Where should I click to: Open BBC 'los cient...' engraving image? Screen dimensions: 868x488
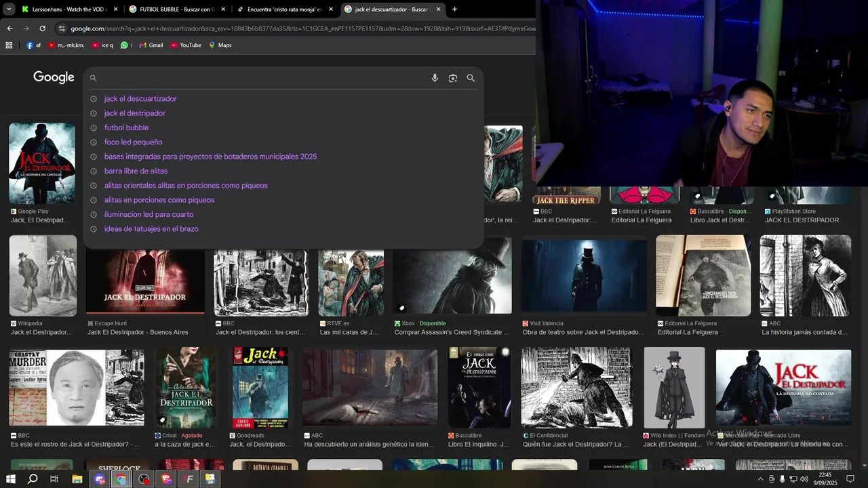[261, 283]
